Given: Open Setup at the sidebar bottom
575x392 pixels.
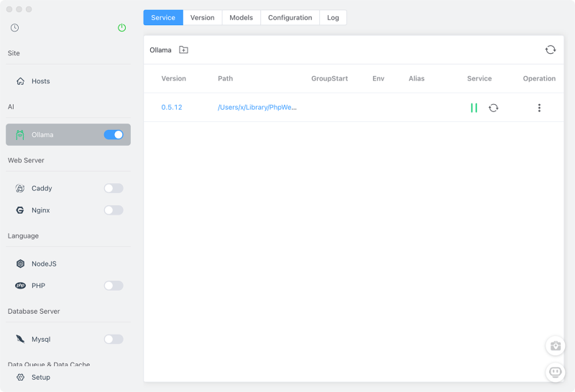Looking at the screenshot, I should coord(68,378).
